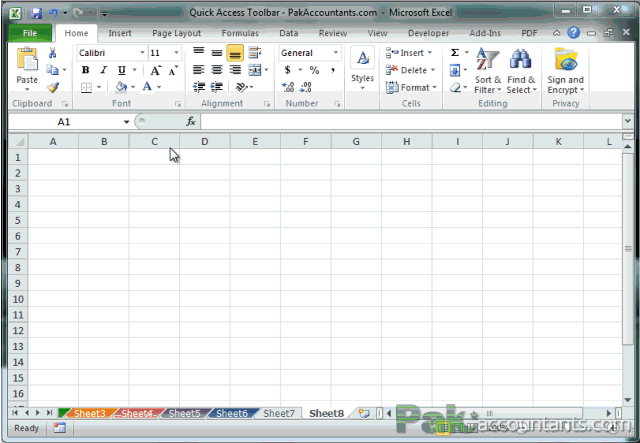Toggle Bold formatting
This screenshot has height=443, width=640.
(85, 70)
